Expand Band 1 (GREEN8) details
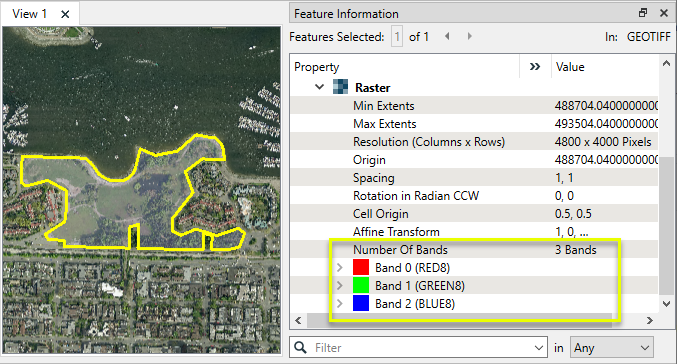This screenshot has height=364, width=677. pos(340,285)
